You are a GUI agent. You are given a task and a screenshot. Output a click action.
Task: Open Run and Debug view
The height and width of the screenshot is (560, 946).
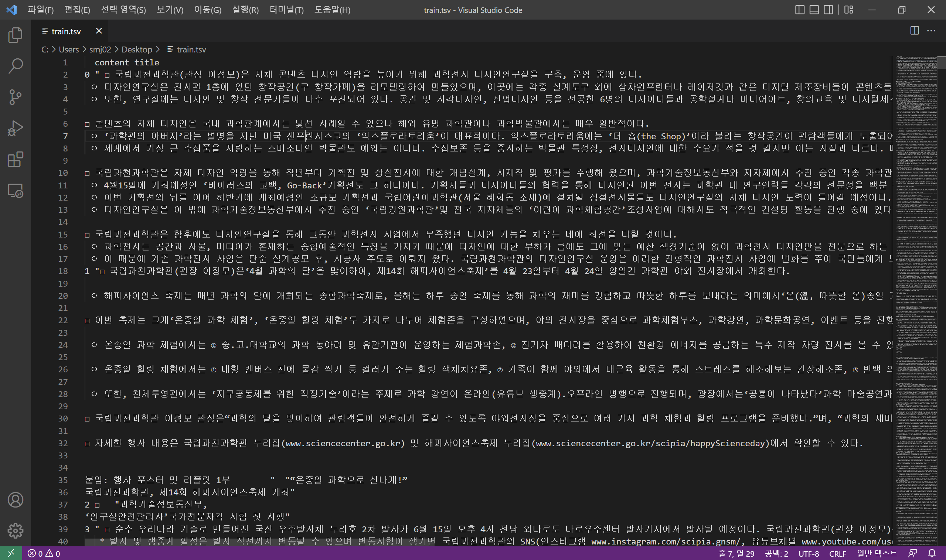point(15,128)
